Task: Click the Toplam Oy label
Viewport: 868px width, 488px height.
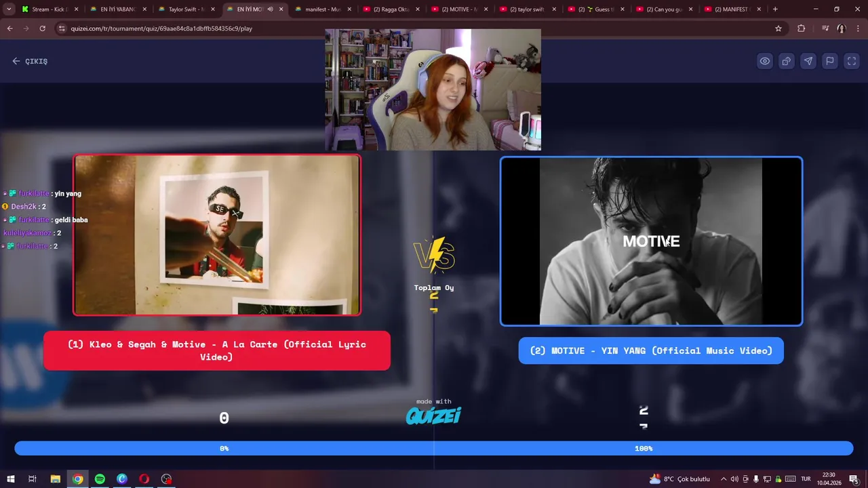Action: coord(434,288)
